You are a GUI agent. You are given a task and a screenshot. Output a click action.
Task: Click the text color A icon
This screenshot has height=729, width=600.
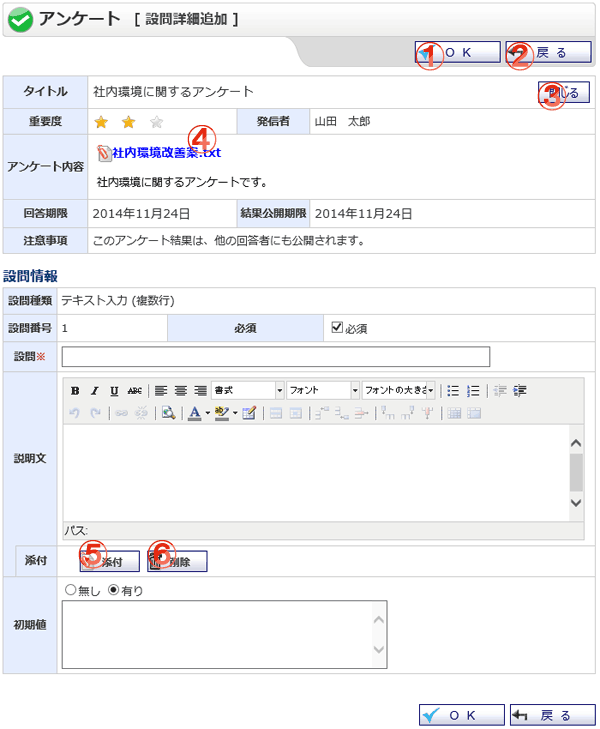point(195,413)
